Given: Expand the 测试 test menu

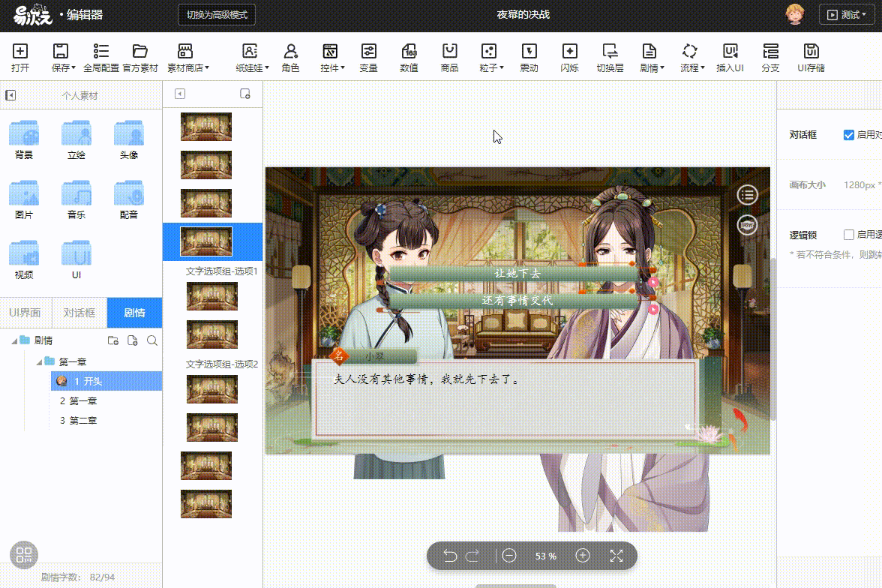Looking at the screenshot, I should (x=847, y=14).
